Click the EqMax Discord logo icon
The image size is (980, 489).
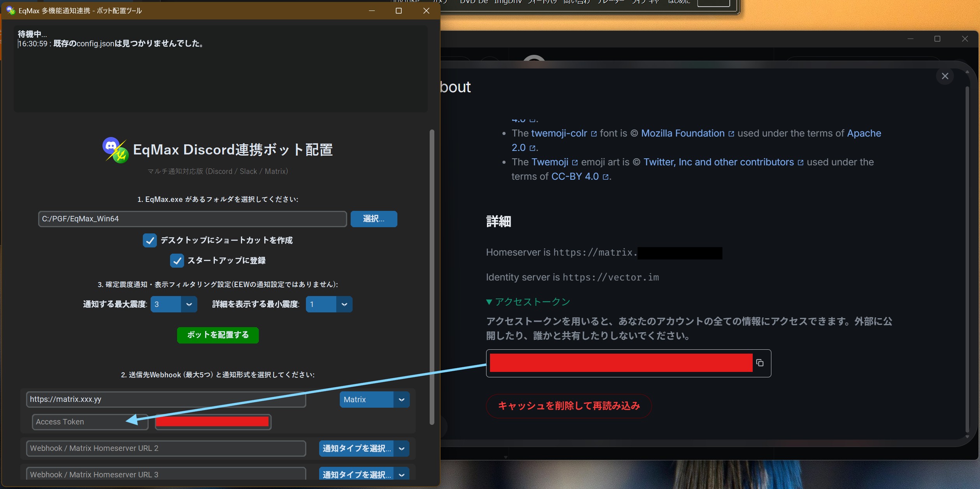(116, 150)
